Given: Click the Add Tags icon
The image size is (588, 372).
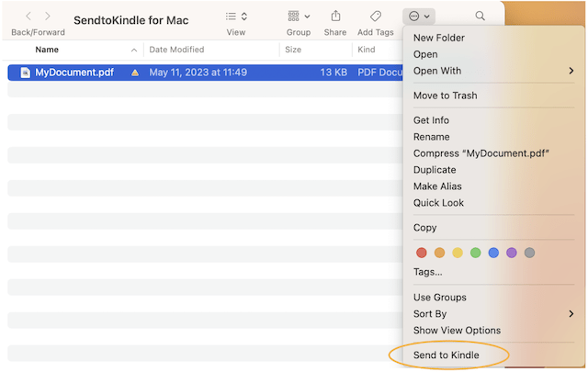Looking at the screenshot, I should [x=376, y=17].
